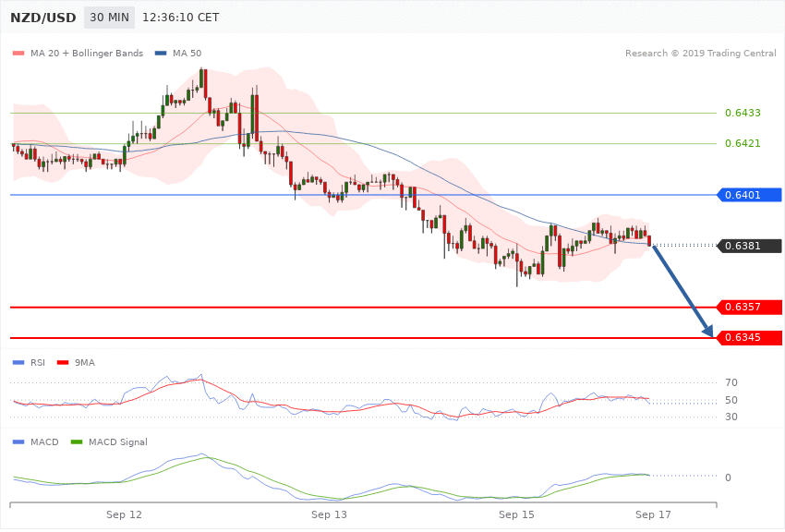Click the RSI 50 axis value
The height and width of the screenshot is (532, 785).
click(731, 400)
